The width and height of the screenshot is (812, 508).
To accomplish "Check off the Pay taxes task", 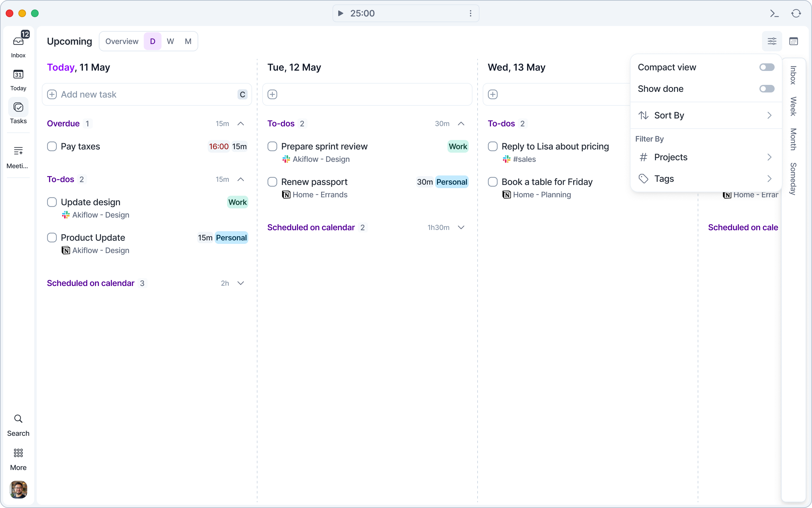I will [52, 147].
